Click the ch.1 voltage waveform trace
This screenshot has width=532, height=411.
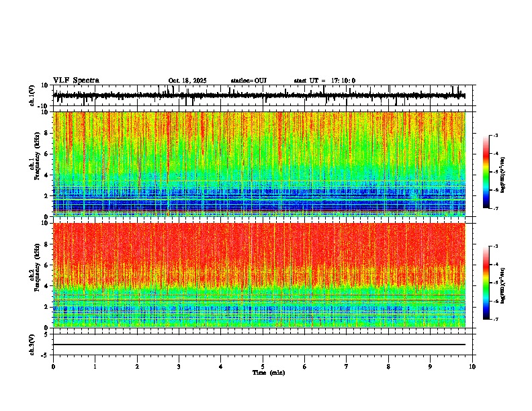(x=259, y=95)
